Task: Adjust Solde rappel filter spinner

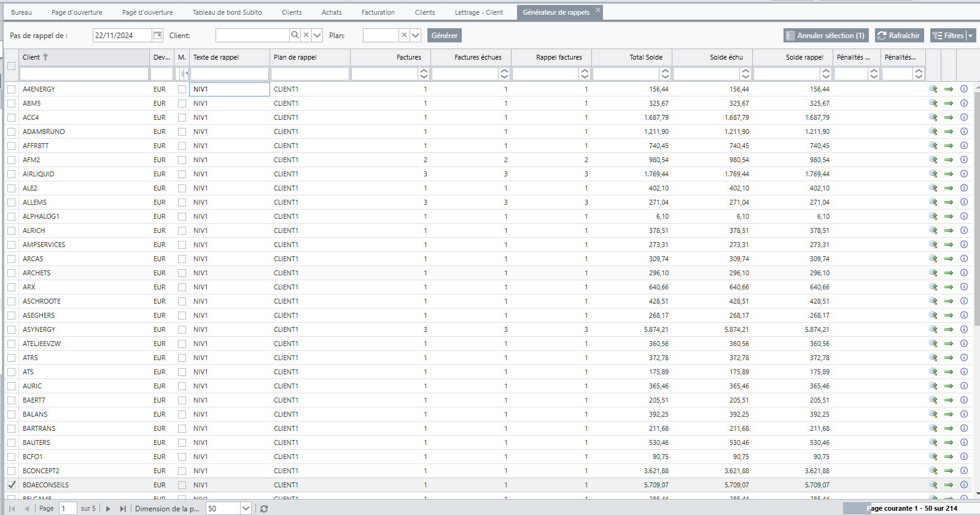Action: pos(826,74)
